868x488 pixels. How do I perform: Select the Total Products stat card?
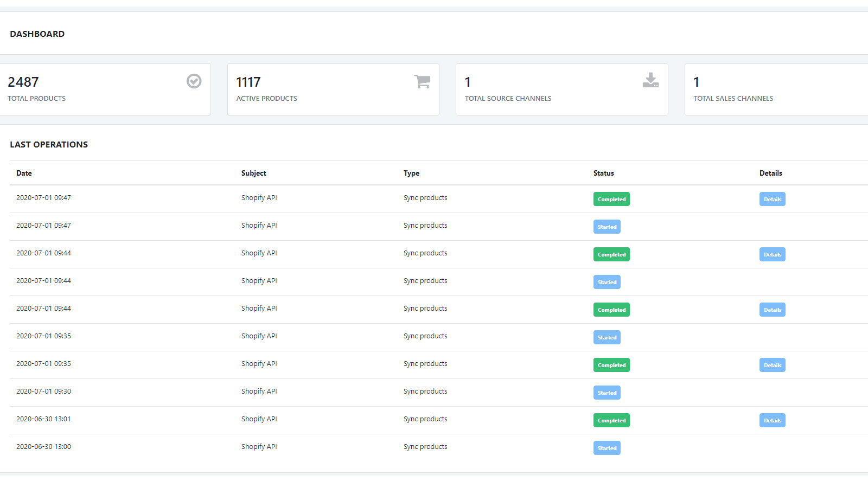[106, 89]
